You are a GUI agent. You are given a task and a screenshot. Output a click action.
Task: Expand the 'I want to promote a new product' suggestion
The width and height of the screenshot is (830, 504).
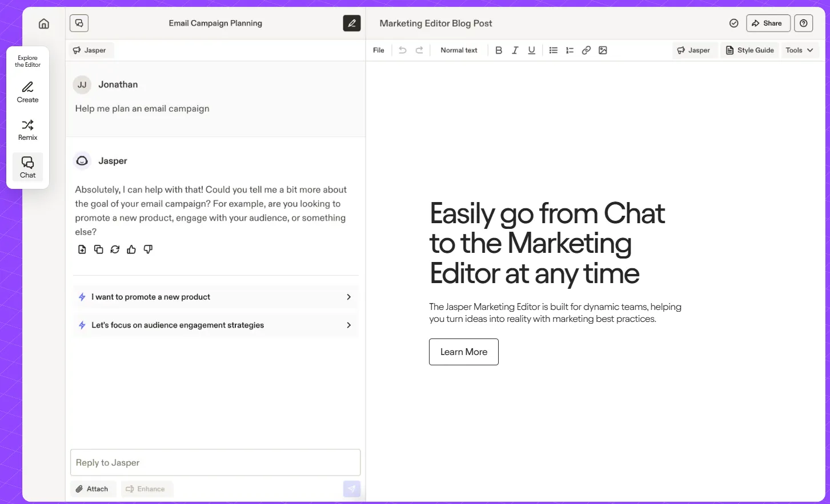(x=216, y=297)
